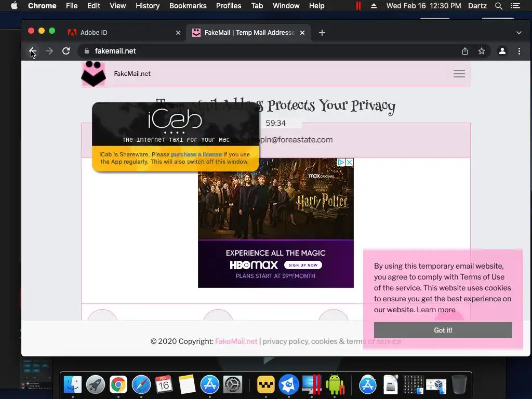Open Launchpad rocket in the Dock
The image size is (532, 399).
tap(96, 385)
